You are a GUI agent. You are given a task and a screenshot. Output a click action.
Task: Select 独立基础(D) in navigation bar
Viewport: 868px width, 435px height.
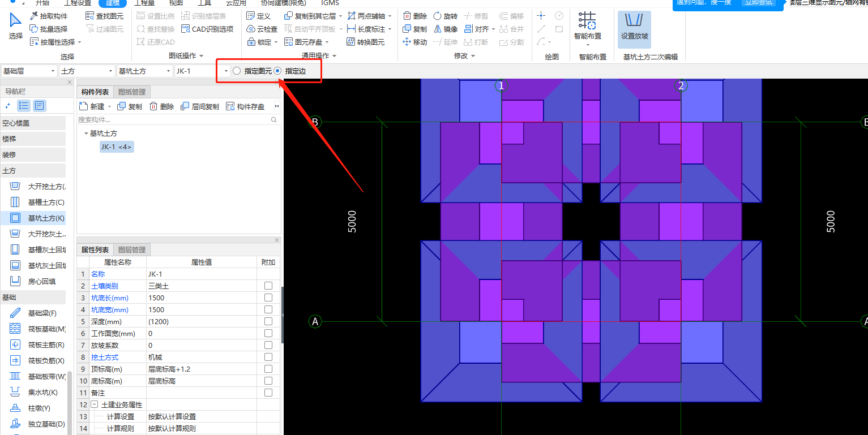tap(37, 424)
